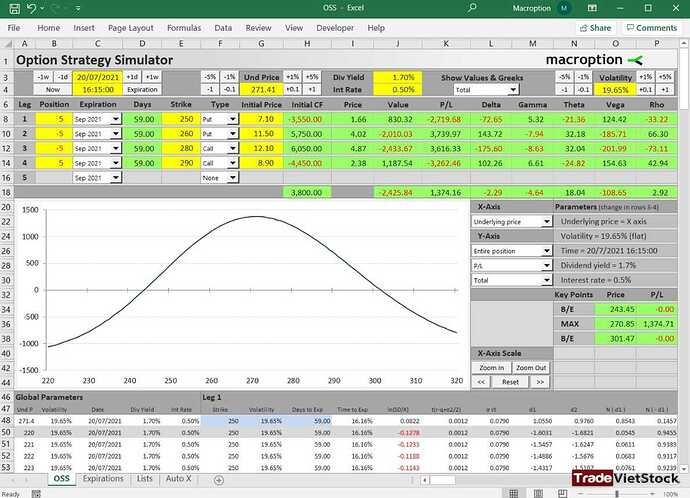
Task: Select the date cell 20/07/2021
Action: 98,77
